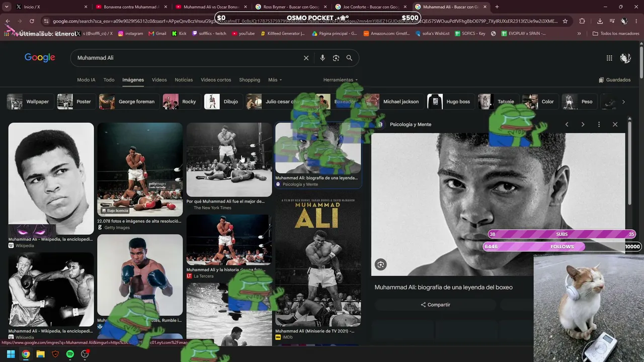Switch to the Modo IA tab

(x=86, y=80)
